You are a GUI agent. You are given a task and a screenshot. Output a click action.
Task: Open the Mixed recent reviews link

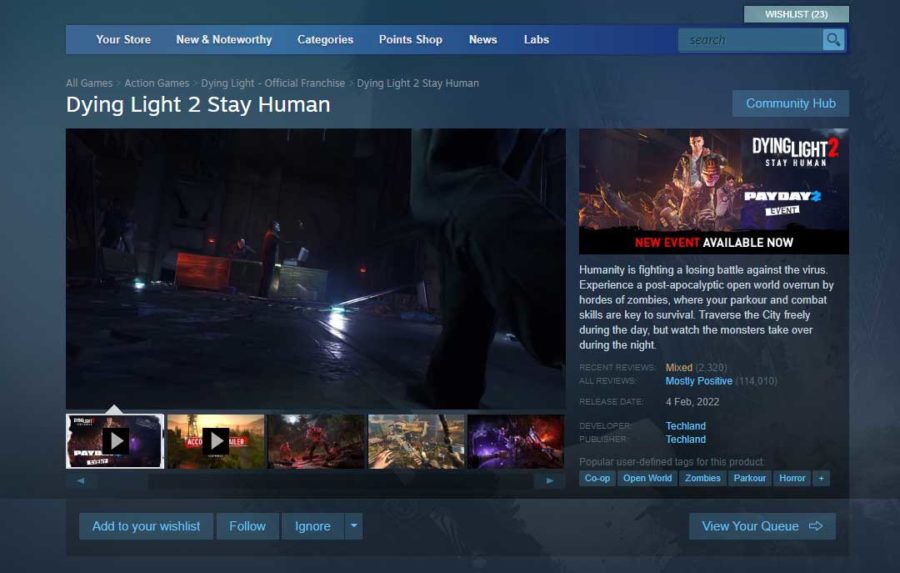click(679, 367)
